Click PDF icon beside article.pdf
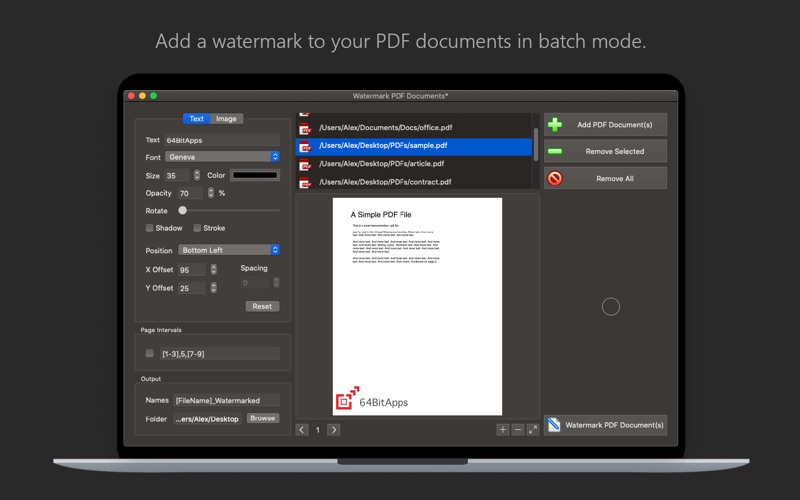Image resolution: width=800 pixels, height=500 pixels. [305, 164]
